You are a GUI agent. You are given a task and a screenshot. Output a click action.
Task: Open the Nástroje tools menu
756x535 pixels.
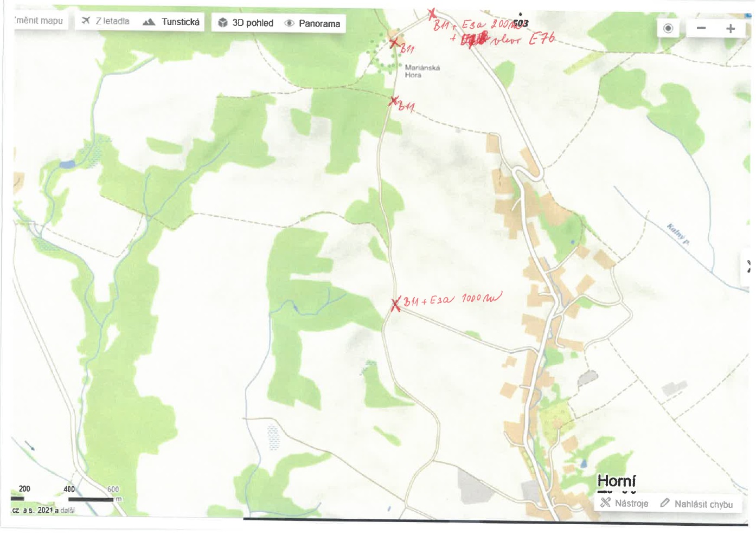coord(625,503)
